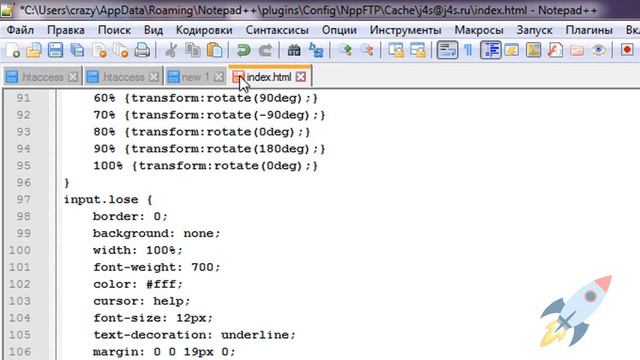Open the Запуск menu
This screenshot has width=640, height=360.
coord(534,30)
